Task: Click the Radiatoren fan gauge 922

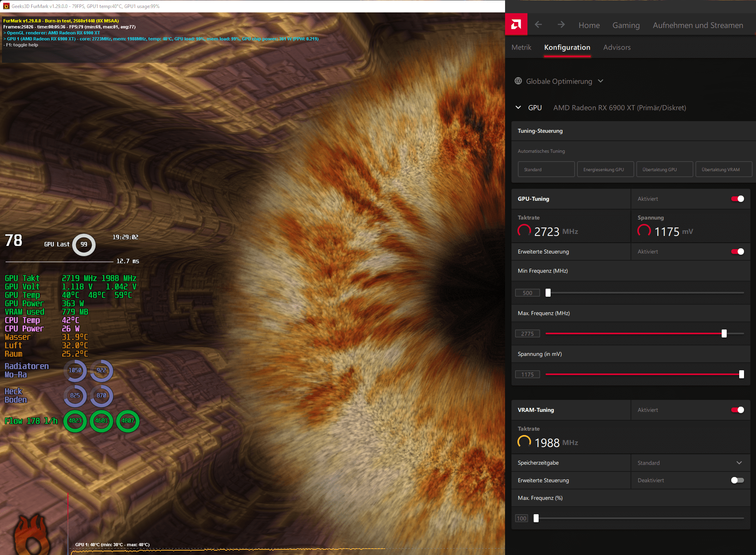Action: [x=101, y=371]
